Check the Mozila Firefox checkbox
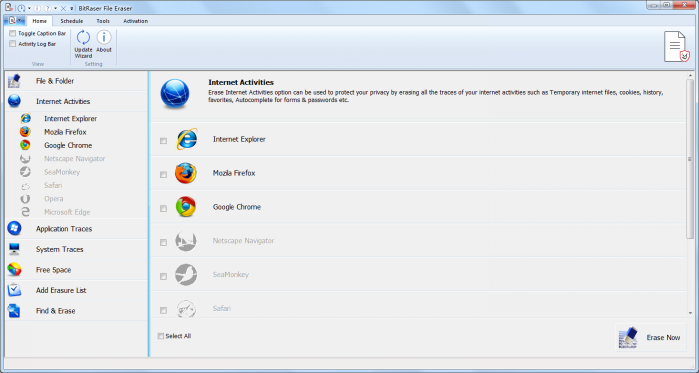The image size is (699, 373). pyautogui.click(x=163, y=175)
